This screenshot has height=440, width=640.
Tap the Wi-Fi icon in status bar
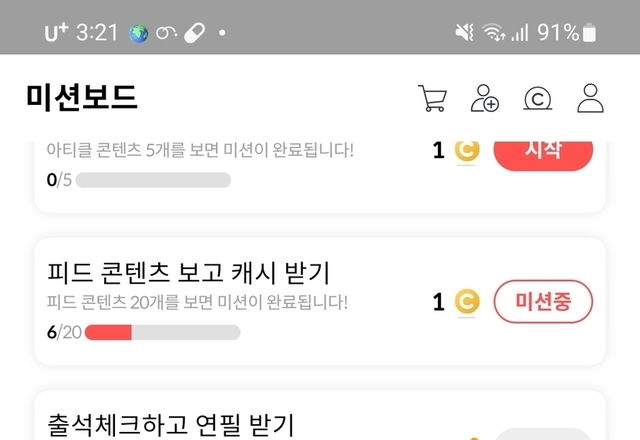click(x=493, y=33)
